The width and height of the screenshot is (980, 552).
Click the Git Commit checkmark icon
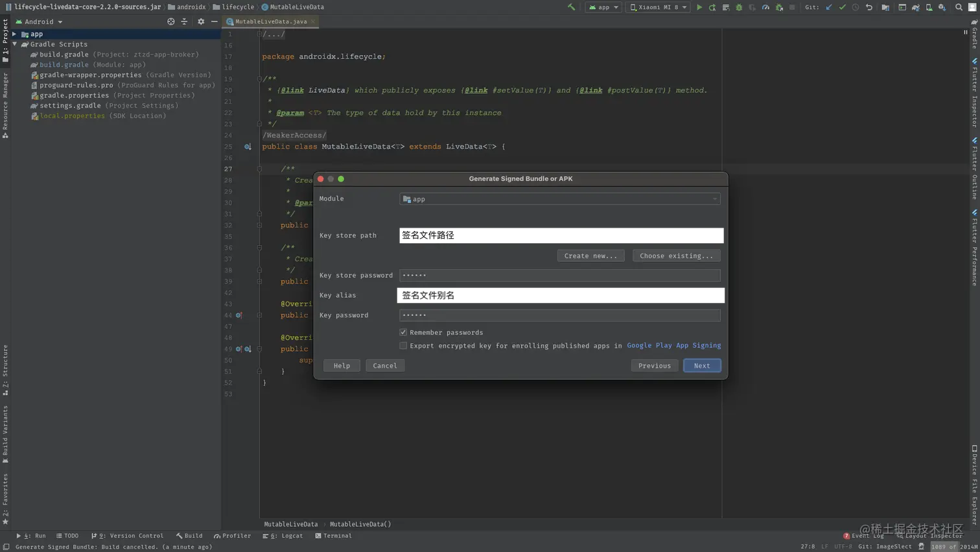coord(842,7)
